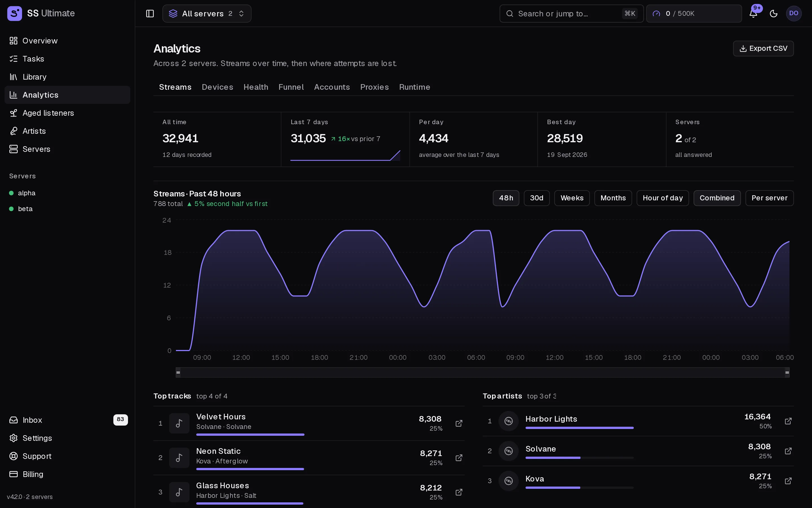This screenshot has width=812, height=508.
Task: Click the Export CSV button
Action: tap(763, 48)
